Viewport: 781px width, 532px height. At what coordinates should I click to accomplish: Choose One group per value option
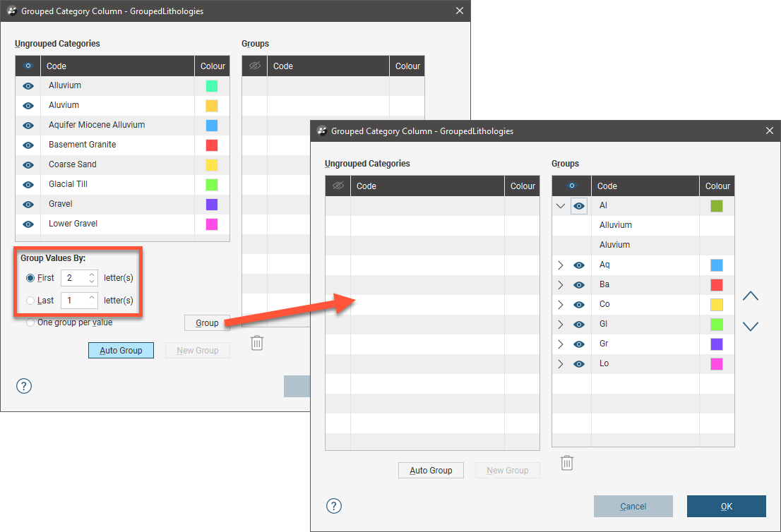pyautogui.click(x=30, y=322)
